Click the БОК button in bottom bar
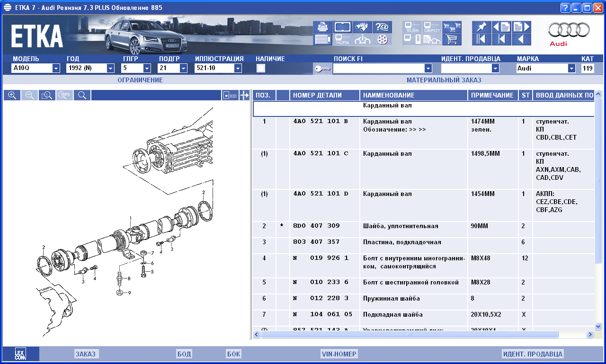This screenshot has width=606, height=364. click(x=233, y=354)
